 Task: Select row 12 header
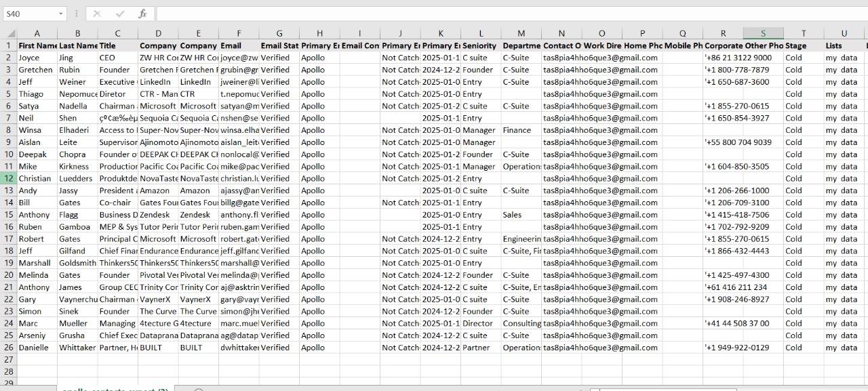[9, 178]
